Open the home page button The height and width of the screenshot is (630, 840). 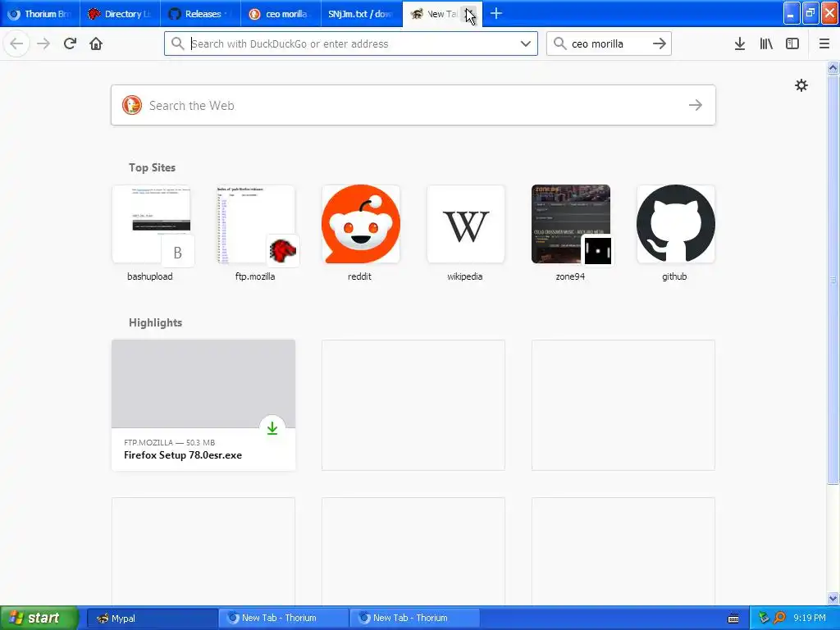[x=96, y=43]
